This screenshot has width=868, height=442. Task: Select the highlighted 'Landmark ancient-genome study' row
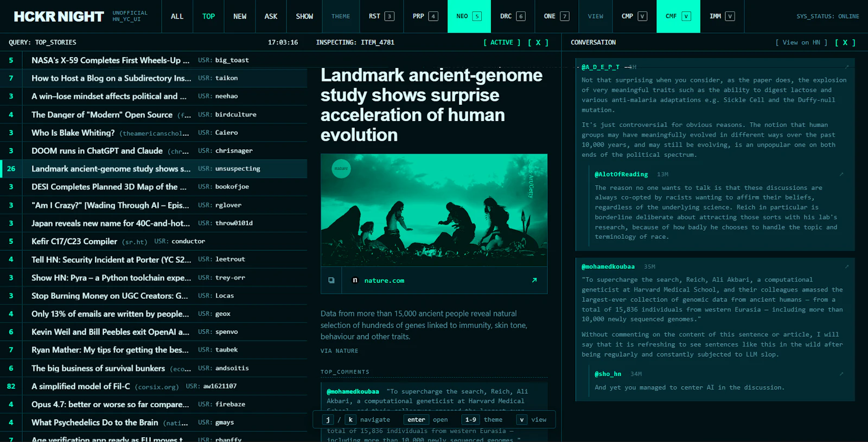pyautogui.click(x=154, y=169)
